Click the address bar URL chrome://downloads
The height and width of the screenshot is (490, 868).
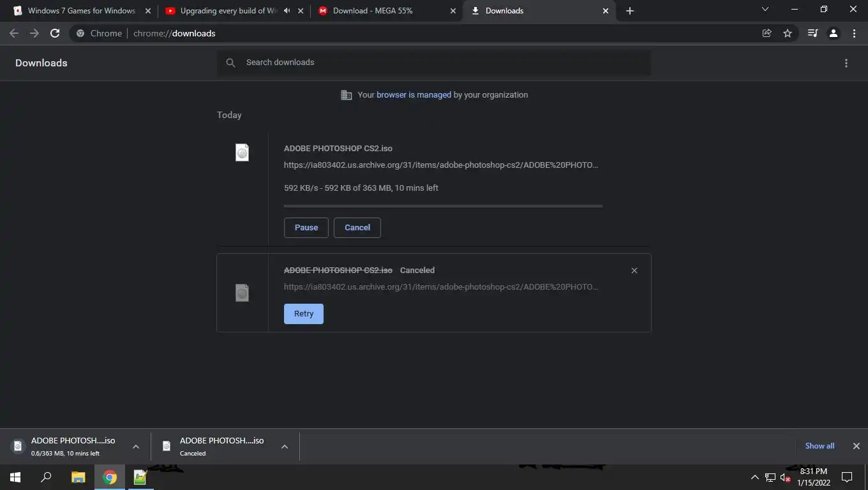pos(174,33)
